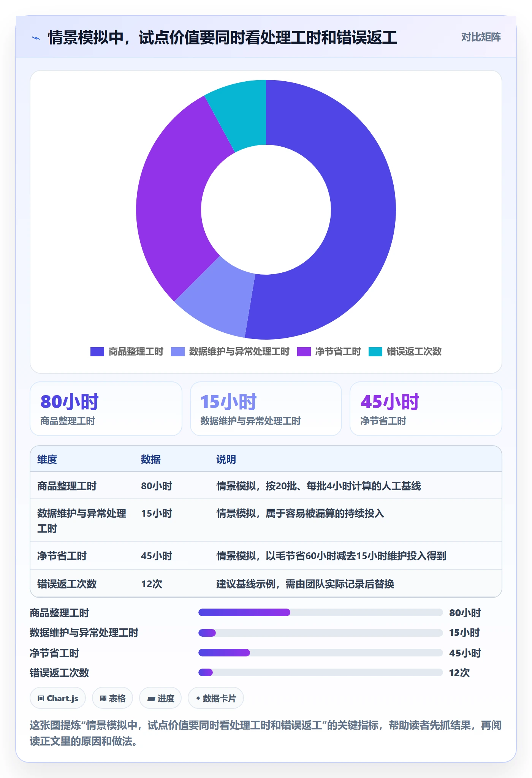The height and width of the screenshot is (778, 532).
Task: Select the 45小时 table cell
Action: tap(157, 556)
